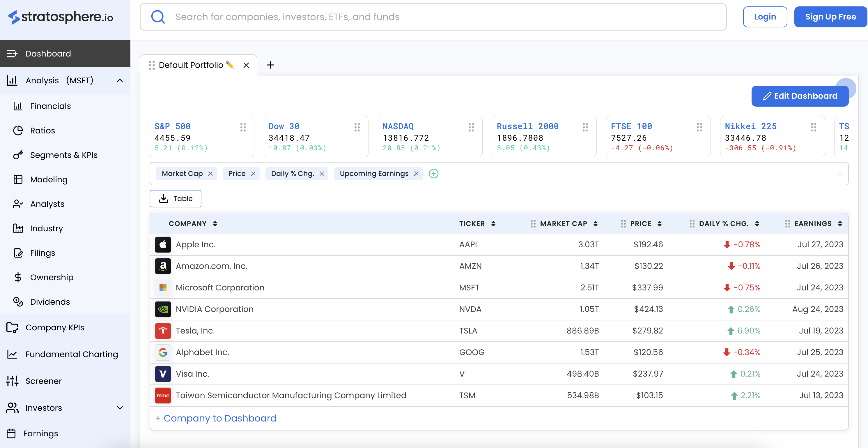Click the Edit Dashboard button
This screenshot has width=868, height=448.
click(800, 96)
